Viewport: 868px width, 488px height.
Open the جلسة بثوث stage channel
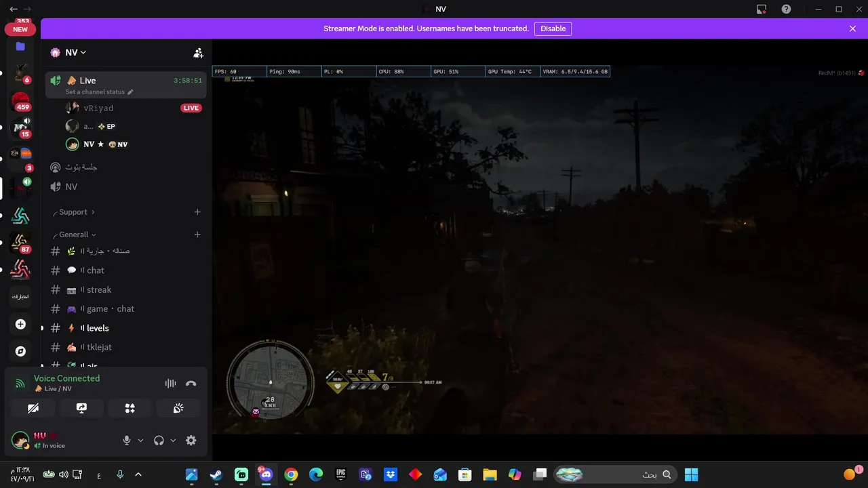pos(126,167)
